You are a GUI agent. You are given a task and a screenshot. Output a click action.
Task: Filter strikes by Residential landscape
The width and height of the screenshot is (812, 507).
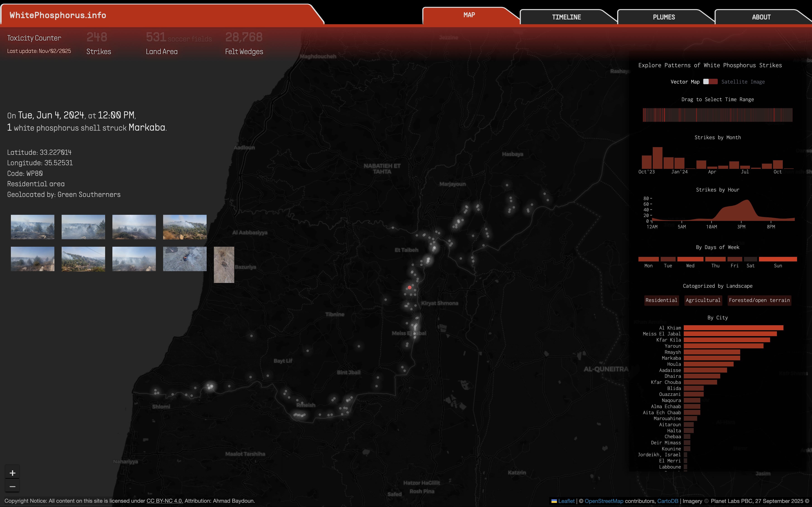(x=661, y=300)
